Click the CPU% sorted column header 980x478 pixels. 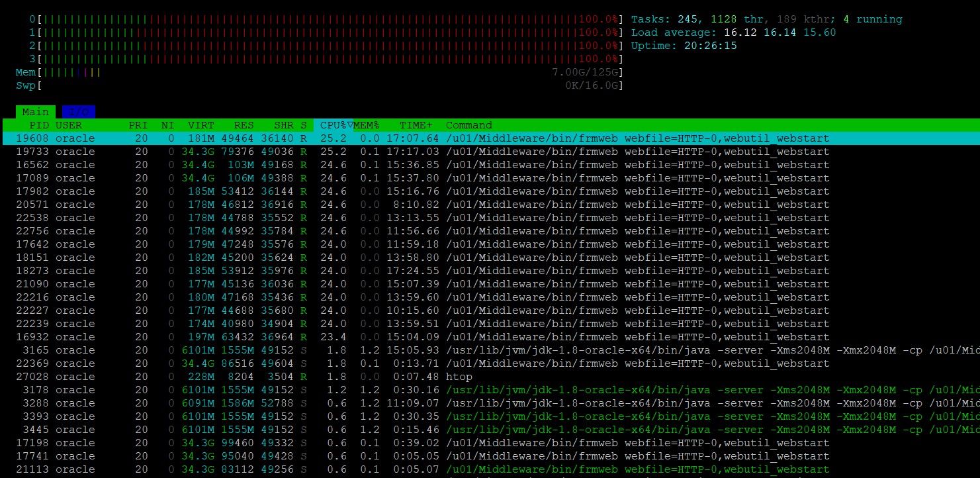[x=334, y=125]
